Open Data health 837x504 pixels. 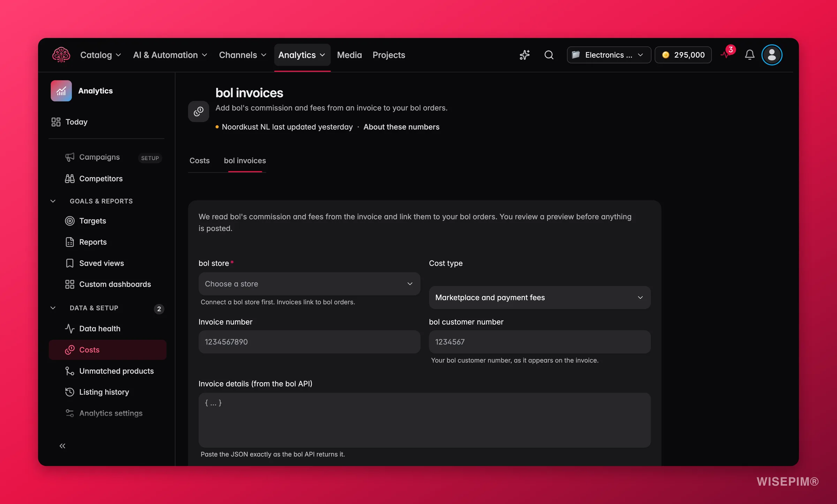coord(107,329)
